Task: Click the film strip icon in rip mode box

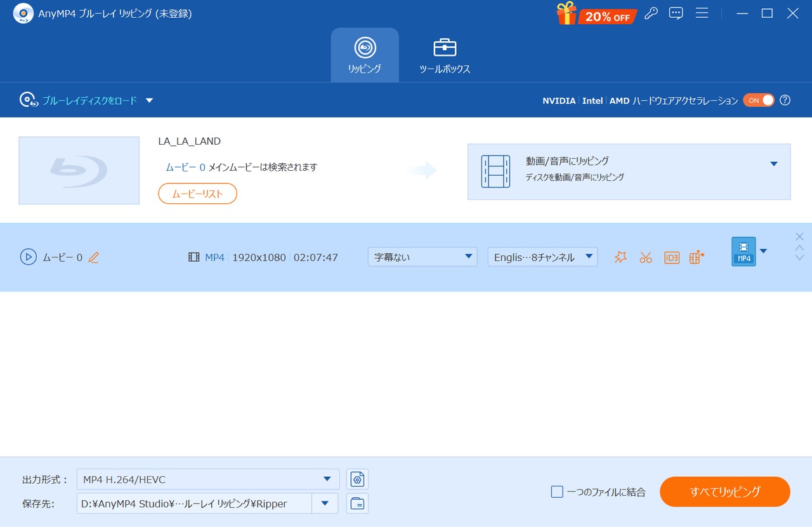Action: [495, 171]
